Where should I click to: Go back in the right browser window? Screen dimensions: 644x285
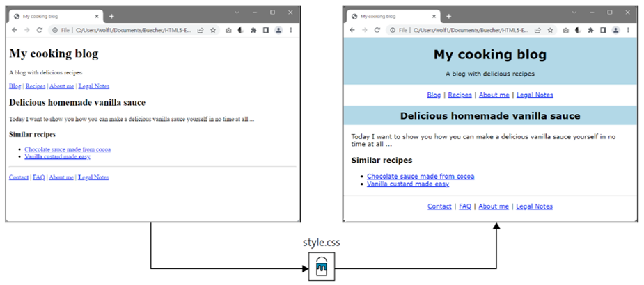point(352,30)
